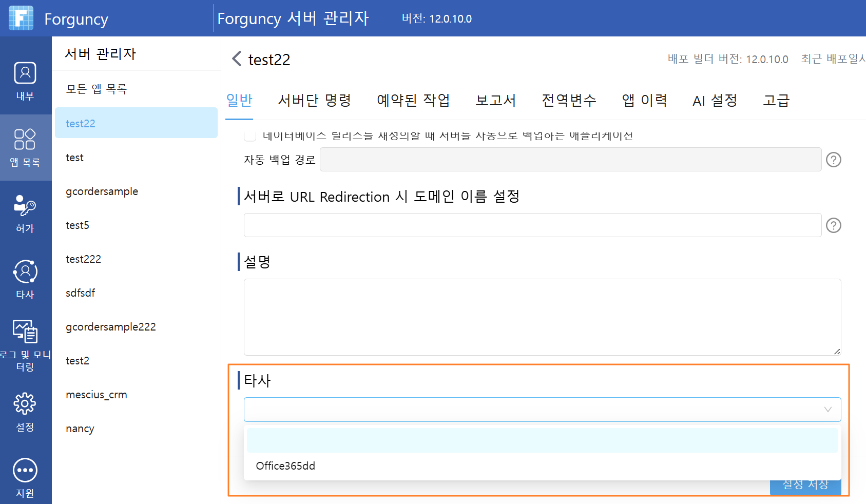
Task: Click the 설정 저장 button
Action: point(805,485)
